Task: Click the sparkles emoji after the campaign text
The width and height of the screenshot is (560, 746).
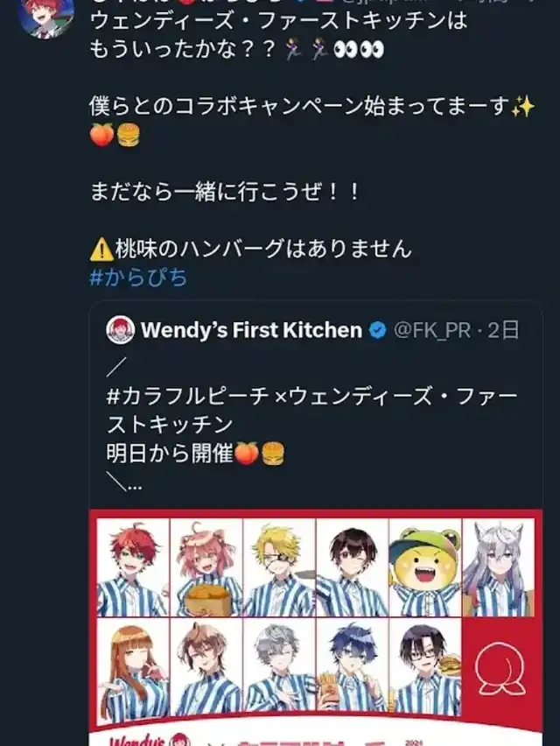Action: click(x=523, y=108)
